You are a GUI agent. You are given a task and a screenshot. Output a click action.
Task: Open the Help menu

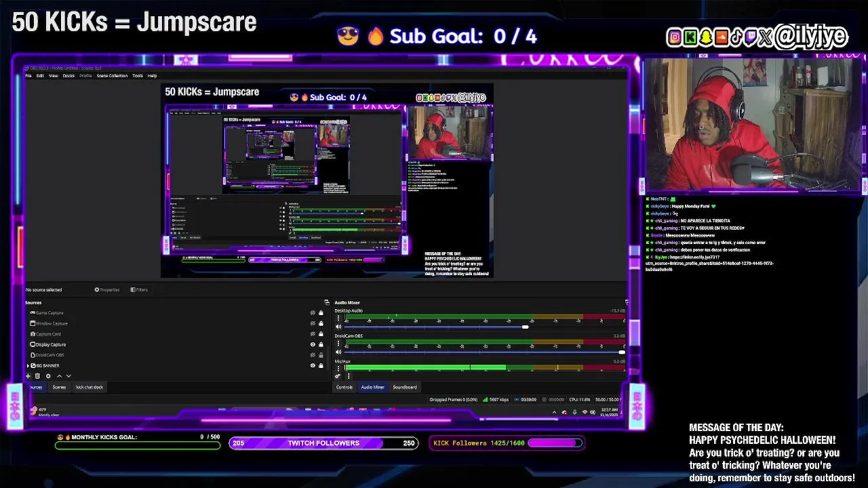[152, 75]
